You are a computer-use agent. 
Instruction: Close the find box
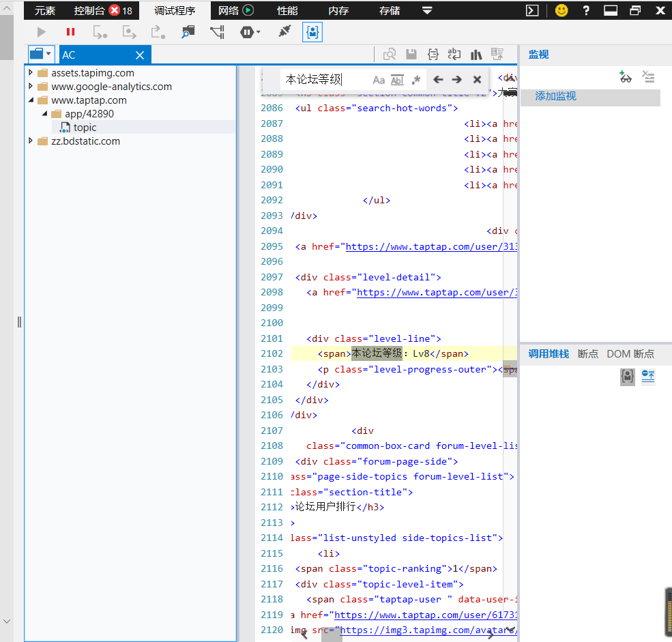(x=477, y=79)
